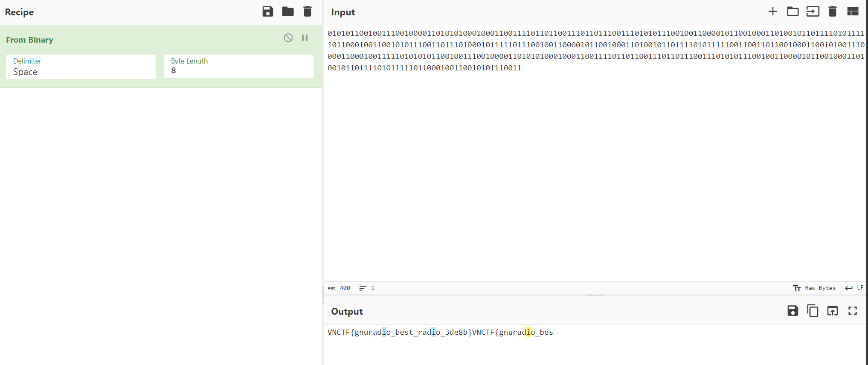Load a recipe from folder icon
Viewport: 868px width, 365px height.
click(x=288, y=12)
